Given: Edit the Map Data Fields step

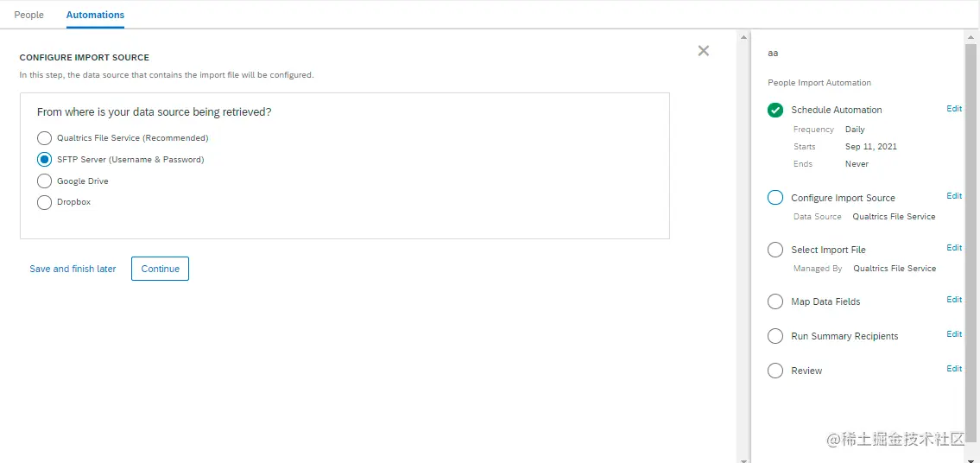Looking at the screenshot, I should (954, 300).
